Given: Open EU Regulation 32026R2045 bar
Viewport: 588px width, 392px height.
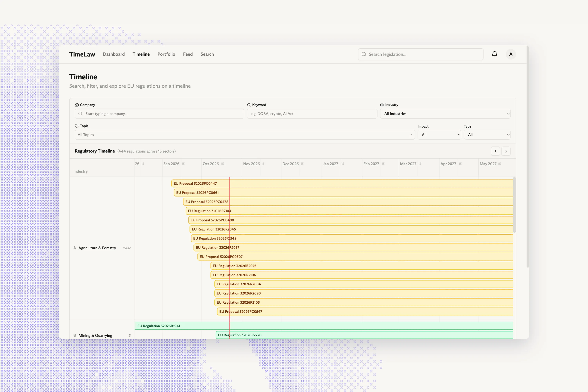Looking at the screenshot, I should pyautogui.click(x=351, y=229).
